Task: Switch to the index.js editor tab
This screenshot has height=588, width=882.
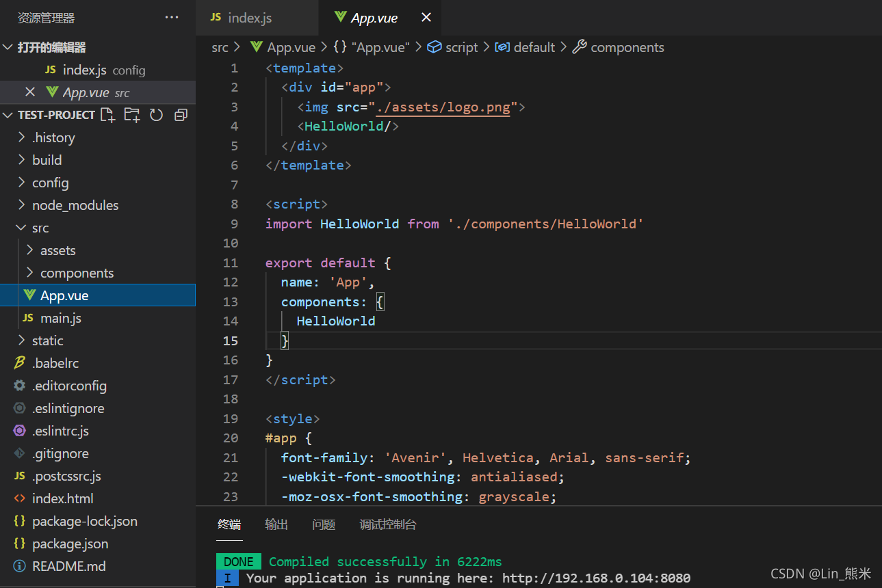Action: 257,18
